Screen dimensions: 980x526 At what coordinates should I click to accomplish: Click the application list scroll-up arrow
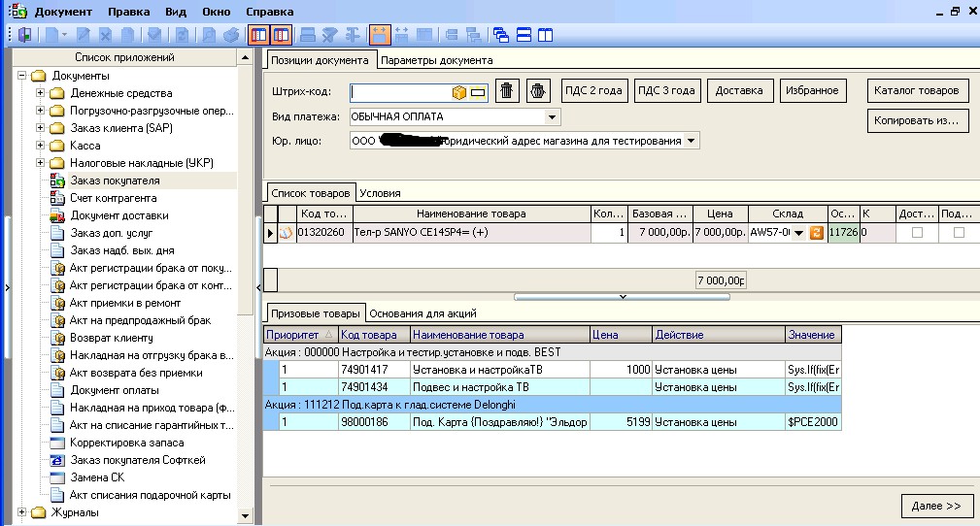pyautogui.click(x=245, y=57)
